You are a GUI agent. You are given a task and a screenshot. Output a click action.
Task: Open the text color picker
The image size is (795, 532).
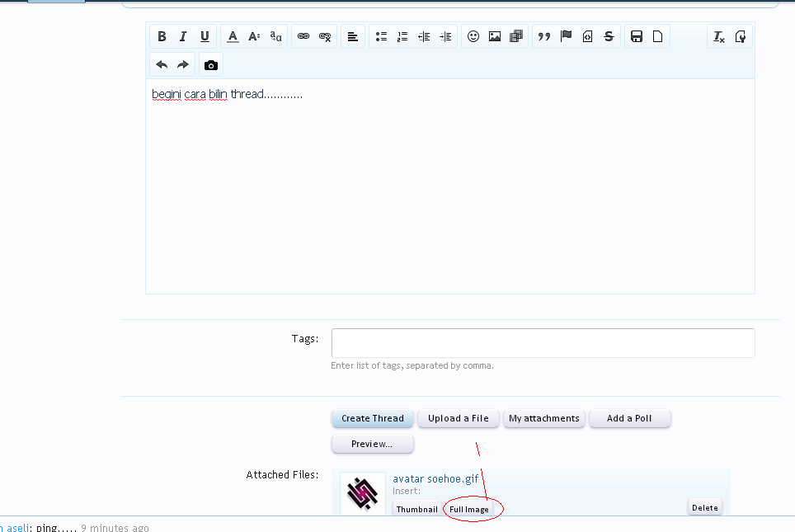(x=233, y=36)
